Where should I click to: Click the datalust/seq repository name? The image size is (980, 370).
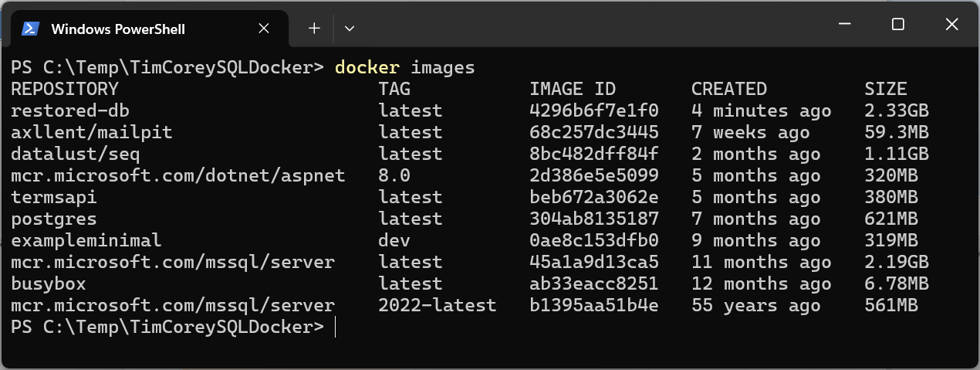click(76, 154)
